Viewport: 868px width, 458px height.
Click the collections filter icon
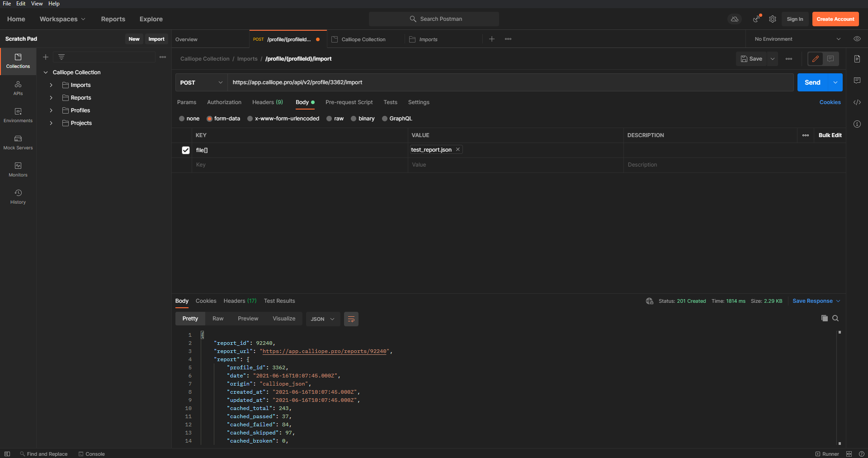click(x=61, y=57)
